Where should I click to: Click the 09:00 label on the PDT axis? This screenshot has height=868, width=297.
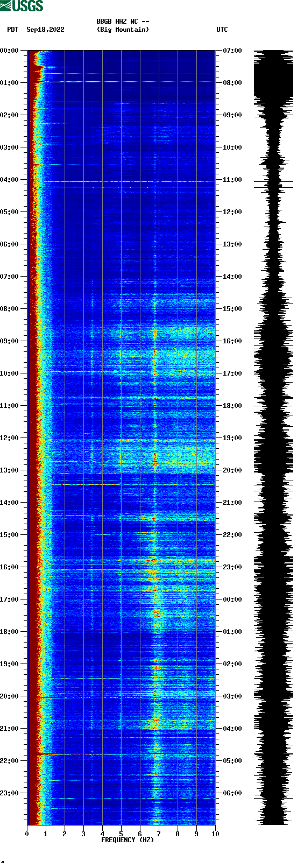coord(10,341)
